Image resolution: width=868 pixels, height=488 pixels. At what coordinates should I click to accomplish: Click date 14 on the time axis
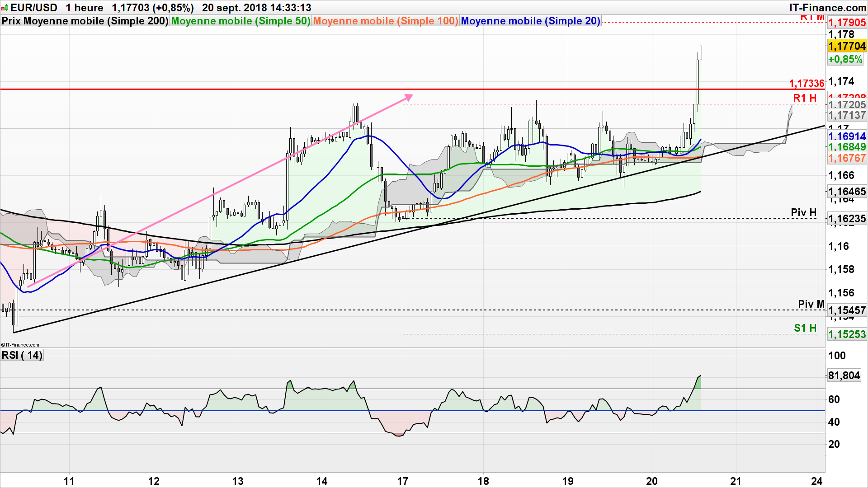coord(322,481)
